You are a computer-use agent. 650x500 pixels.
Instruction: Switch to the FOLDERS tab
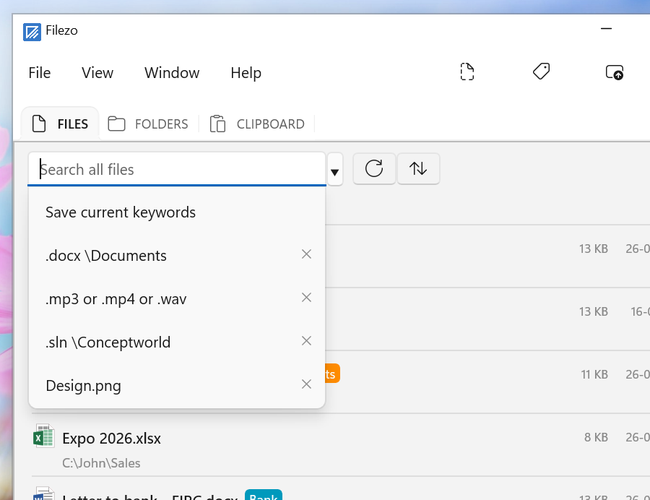[148, 124]
